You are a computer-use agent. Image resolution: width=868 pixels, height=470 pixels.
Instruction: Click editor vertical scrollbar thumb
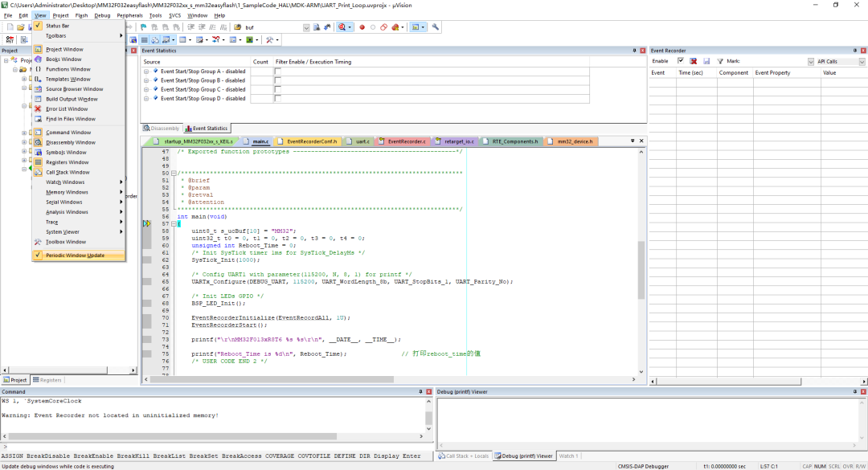641,270
